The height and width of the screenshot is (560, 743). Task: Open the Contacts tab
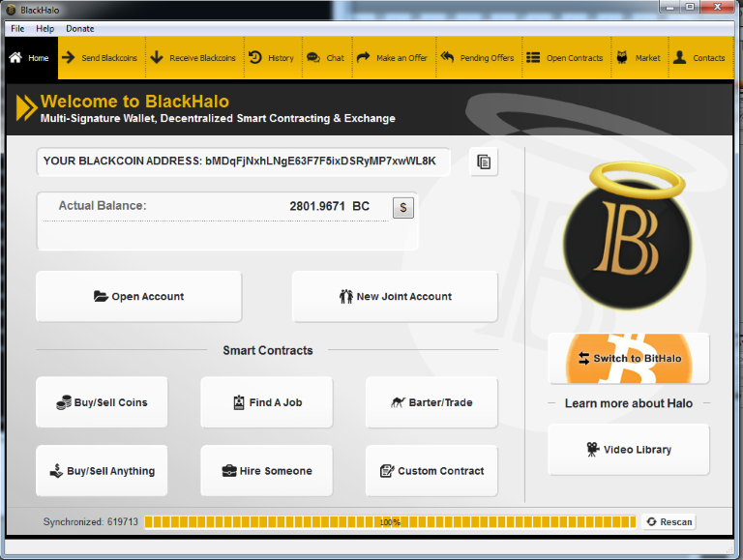click(x=700, y=58)
